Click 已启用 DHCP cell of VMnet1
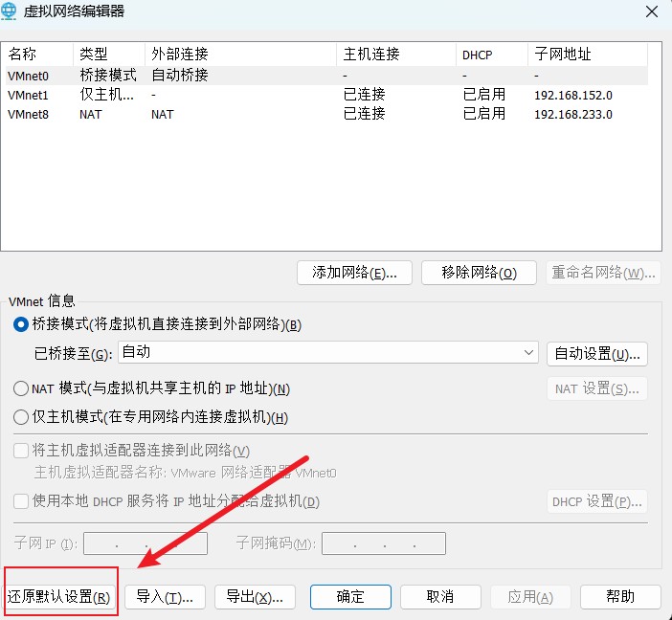Viewport: 672px width, 620px height. (484, 95)
